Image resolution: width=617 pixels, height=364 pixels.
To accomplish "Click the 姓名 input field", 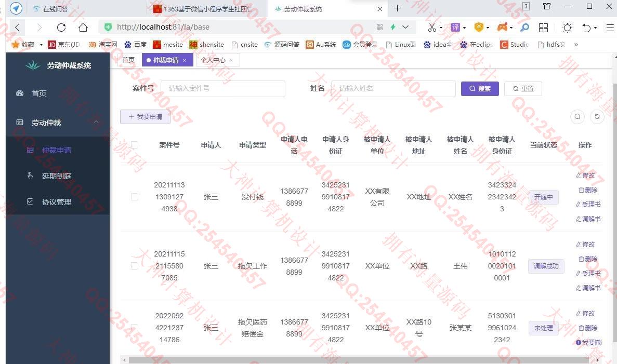I will point(393,88).
